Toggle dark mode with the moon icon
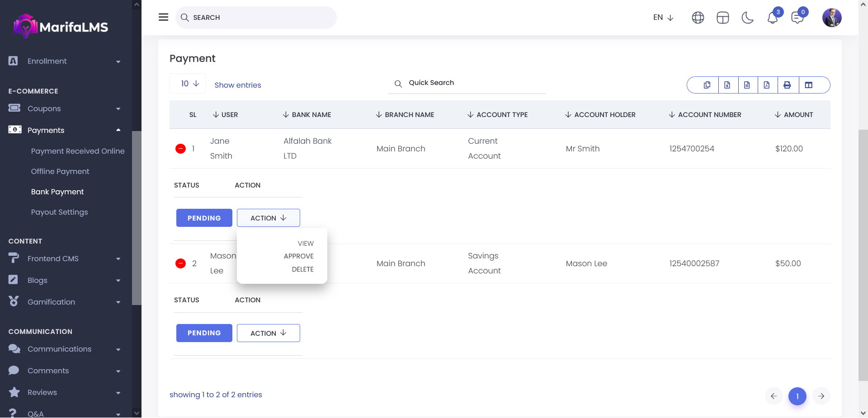 click(748, 18)
